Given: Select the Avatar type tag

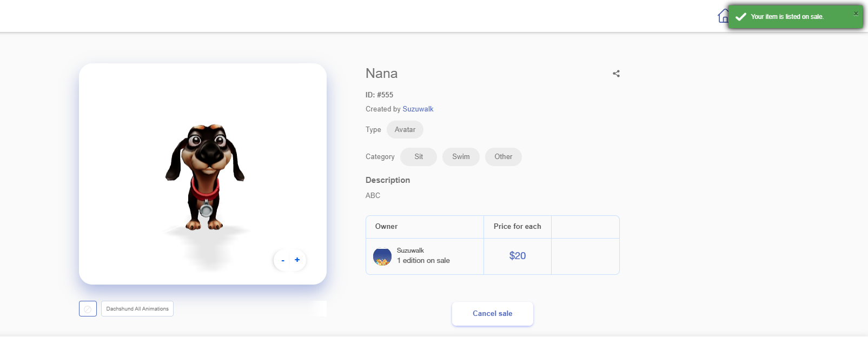Looking at the screenshot, I should 405,130.
